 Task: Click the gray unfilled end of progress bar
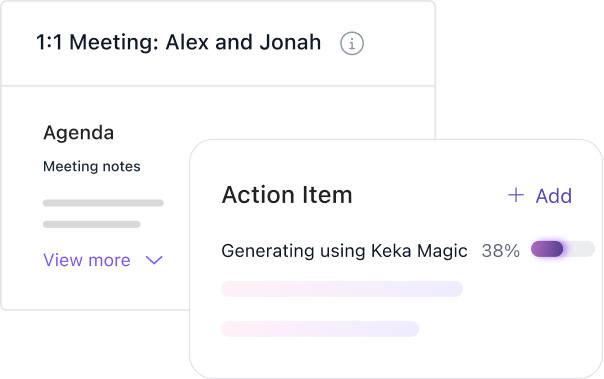(x=579, y=249)
